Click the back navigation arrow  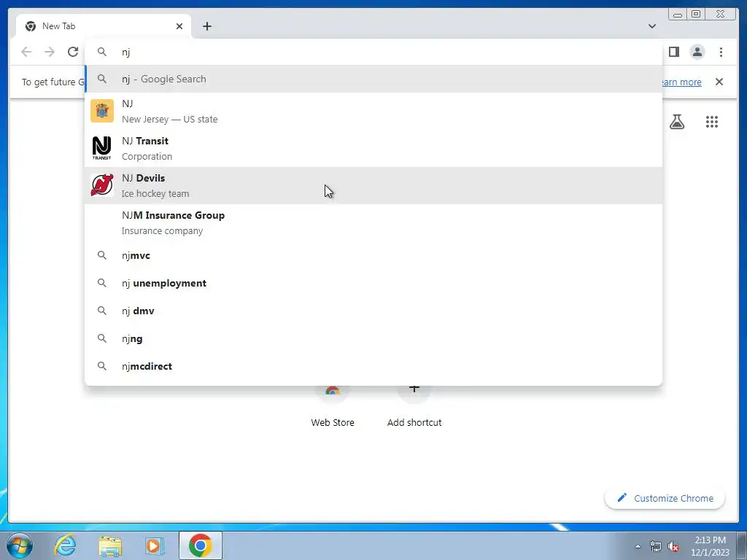click(26, 52)
